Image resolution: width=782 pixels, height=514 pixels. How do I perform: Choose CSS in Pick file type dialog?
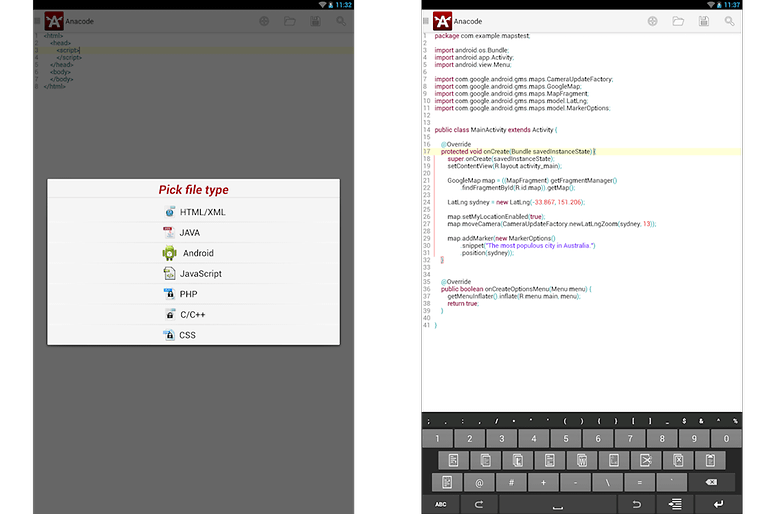(x=194, y=335)
